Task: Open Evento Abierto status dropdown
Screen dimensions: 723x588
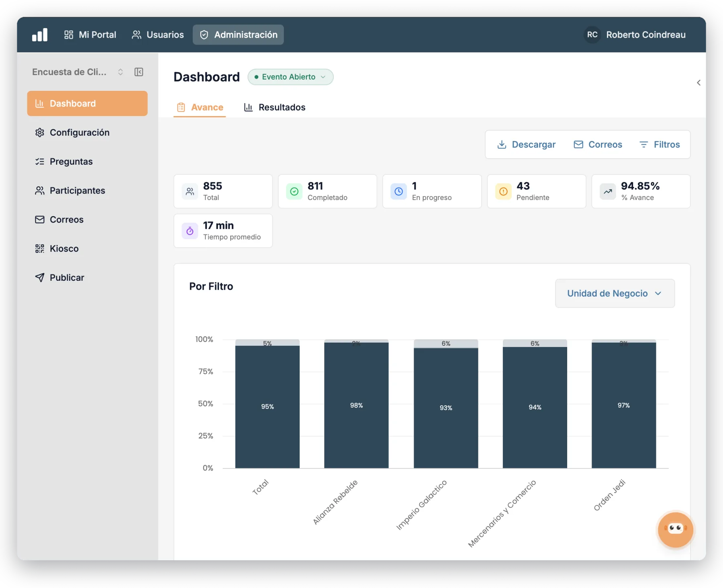Action: pyautogui.click(x=290, y=77)
